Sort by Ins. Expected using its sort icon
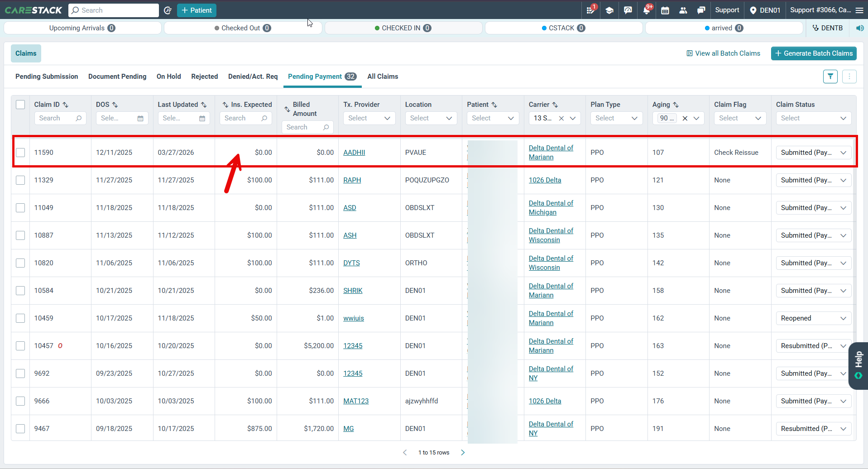Image resolution: width=868 pixels, height=469 pixels. point(225,105)
